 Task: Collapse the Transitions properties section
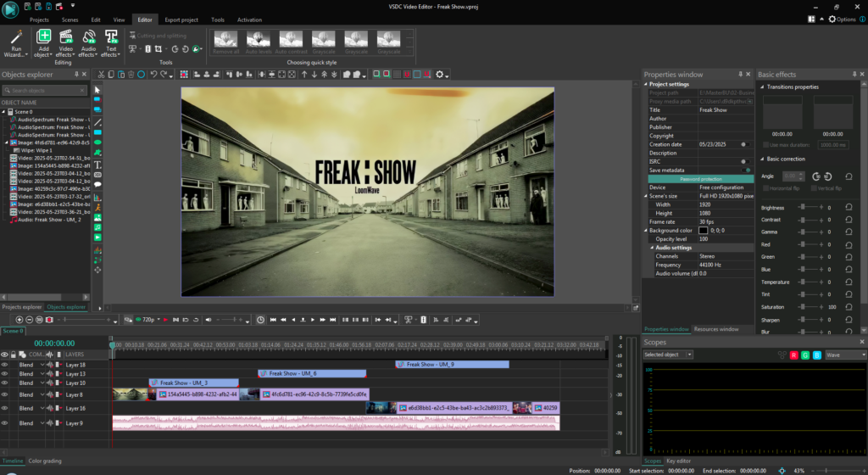762,87
